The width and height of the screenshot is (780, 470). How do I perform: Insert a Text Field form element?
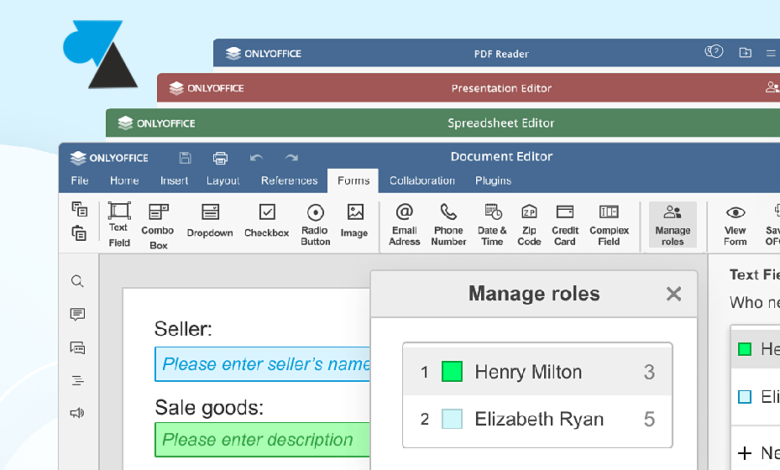pyautogui.click(x=119, y=224)
